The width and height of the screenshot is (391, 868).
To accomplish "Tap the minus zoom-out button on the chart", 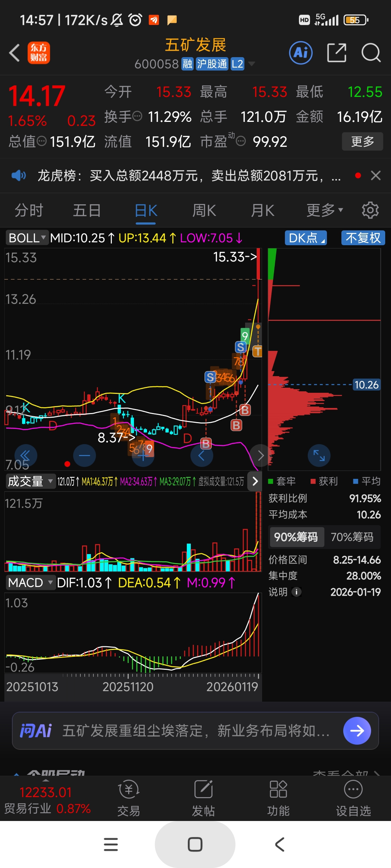I will click(84, 455).
